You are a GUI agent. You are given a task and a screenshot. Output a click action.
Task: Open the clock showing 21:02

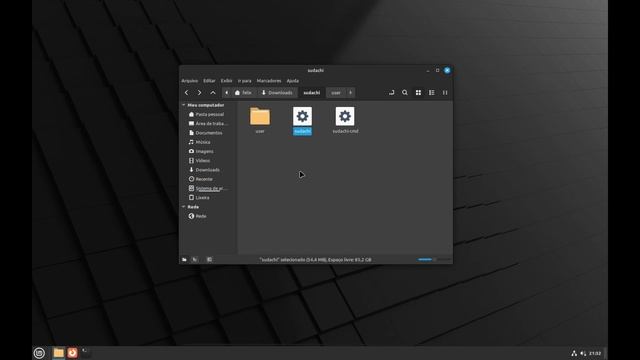click(x=595, y=353)
